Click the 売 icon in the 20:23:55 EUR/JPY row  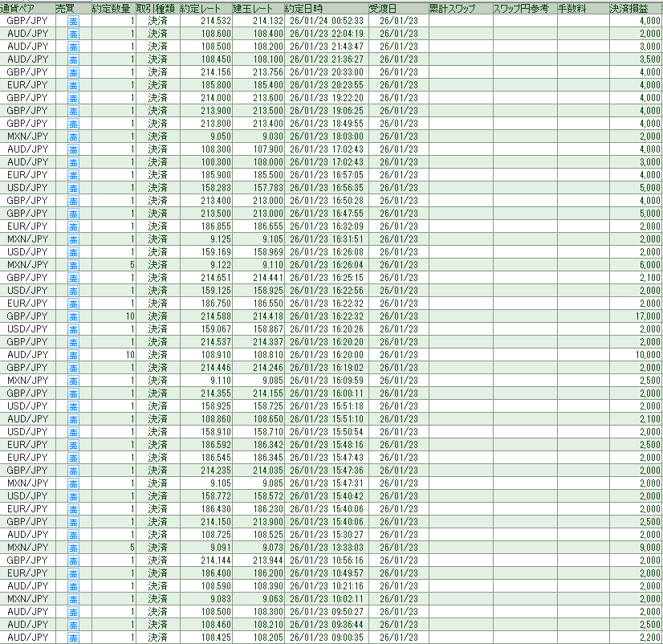(x=73, y=85)
